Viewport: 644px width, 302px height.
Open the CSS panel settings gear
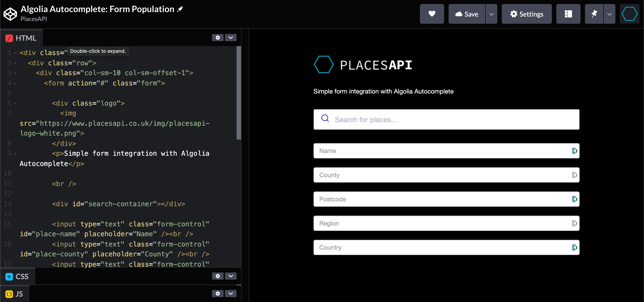218,276
